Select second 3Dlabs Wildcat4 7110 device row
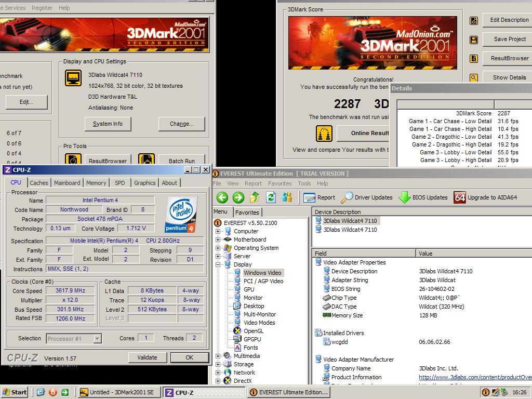The width and height of the screenshot is (532, 399). click(346, 230)
